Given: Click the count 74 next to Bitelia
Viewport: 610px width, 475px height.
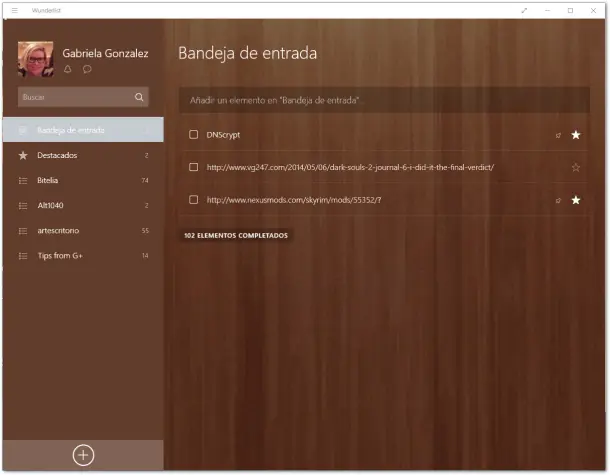Looking at the screenshot, I should click(145, 181).
